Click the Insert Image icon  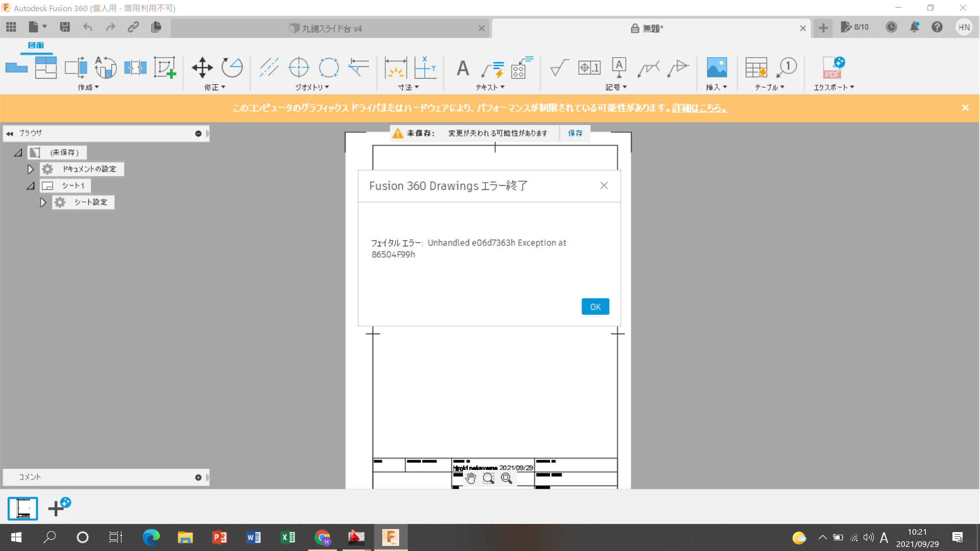click(x=717, y=67)
